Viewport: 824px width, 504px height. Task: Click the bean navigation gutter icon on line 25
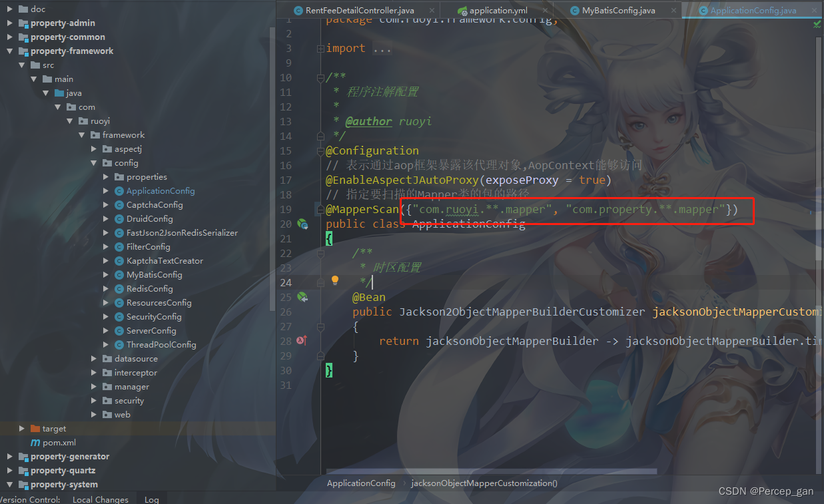pos(302,297)
